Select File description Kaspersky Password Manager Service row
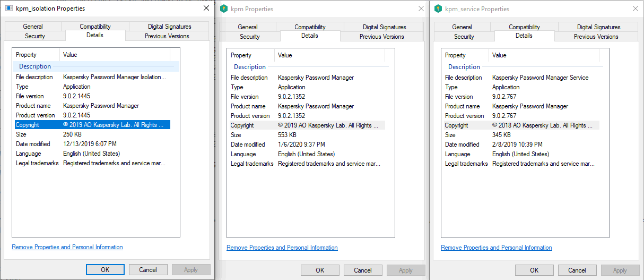Image resolution: width=644 pixels, height=280 pixels. point(521,78)
